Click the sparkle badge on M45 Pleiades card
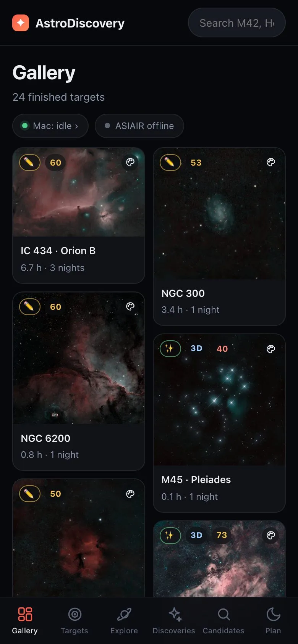This screenshot has height=644, width=298. [x=170, y=349]
